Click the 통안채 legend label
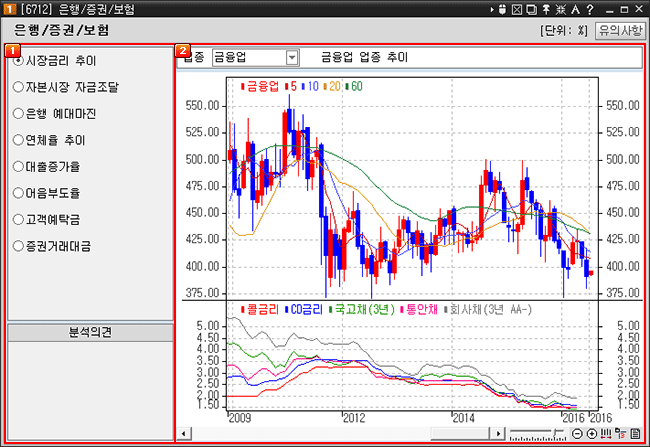The image size is (650, 447). coord(419,309)
